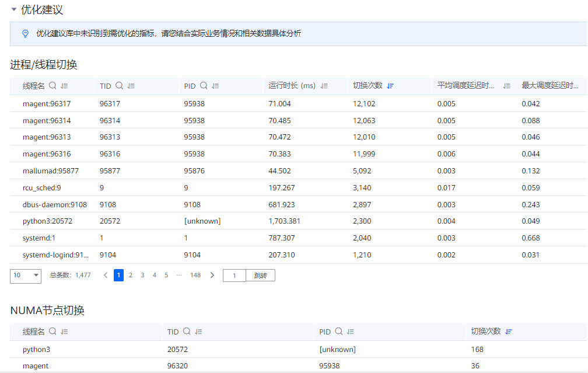The image size is (588, 373).
Task: Click the NUMA switch count 168
Action: tap(477, 350)
